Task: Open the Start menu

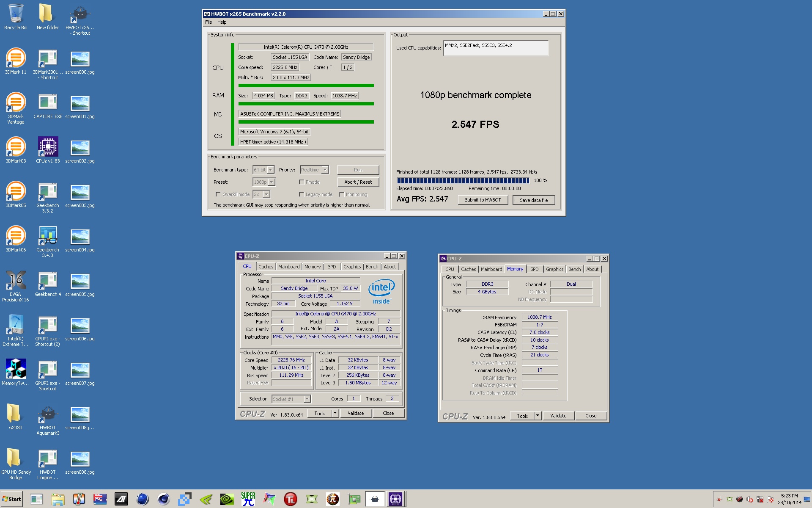Action: click(11, 499)
